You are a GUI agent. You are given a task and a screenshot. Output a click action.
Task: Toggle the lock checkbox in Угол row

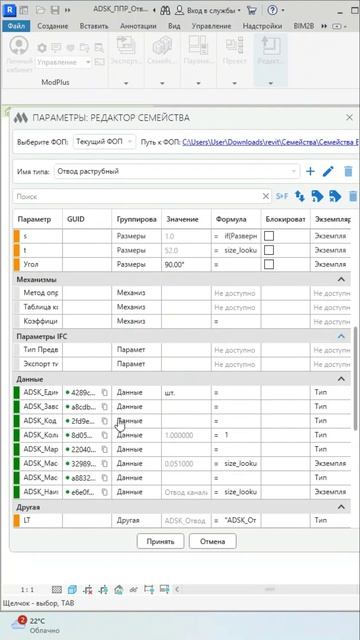tap(269, 264)
